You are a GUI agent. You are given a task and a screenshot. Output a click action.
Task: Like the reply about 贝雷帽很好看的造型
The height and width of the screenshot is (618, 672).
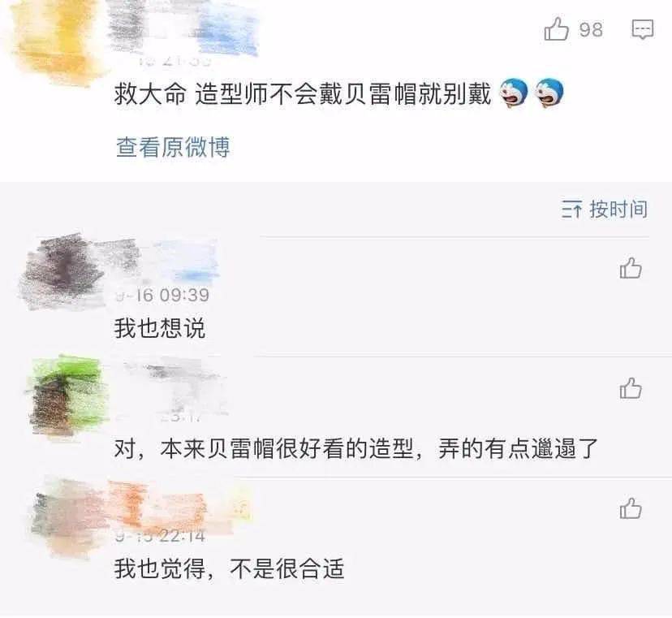click(x=631, y=388)
